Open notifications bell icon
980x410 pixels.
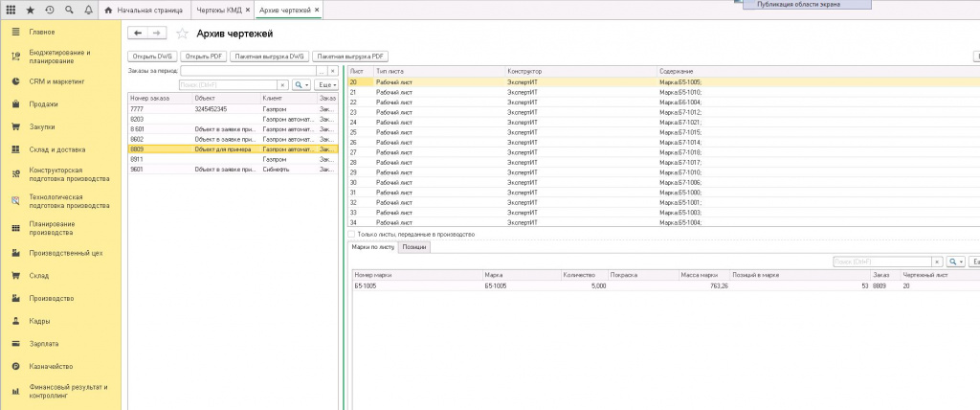[88, 10]
